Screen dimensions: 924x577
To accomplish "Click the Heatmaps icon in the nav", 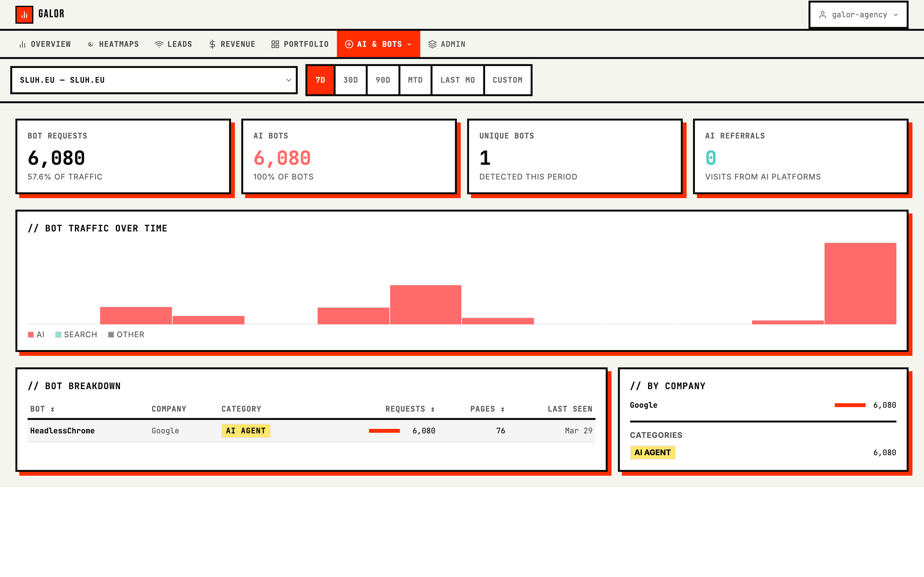I will pos(90,44).
